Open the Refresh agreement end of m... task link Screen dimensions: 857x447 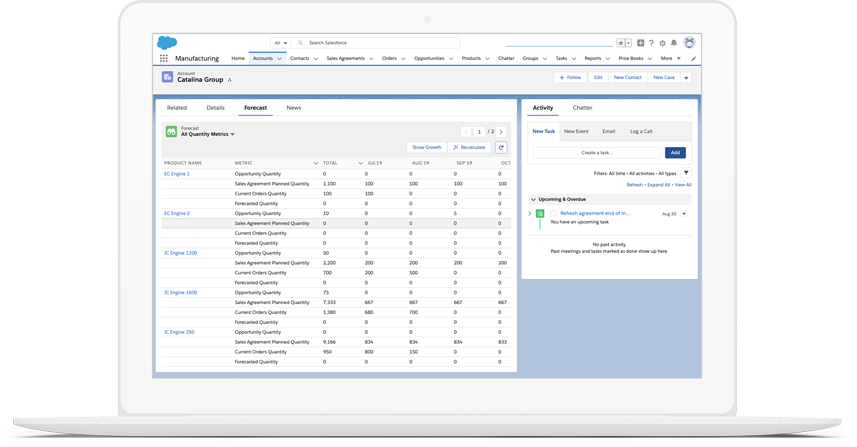[595, 214]
